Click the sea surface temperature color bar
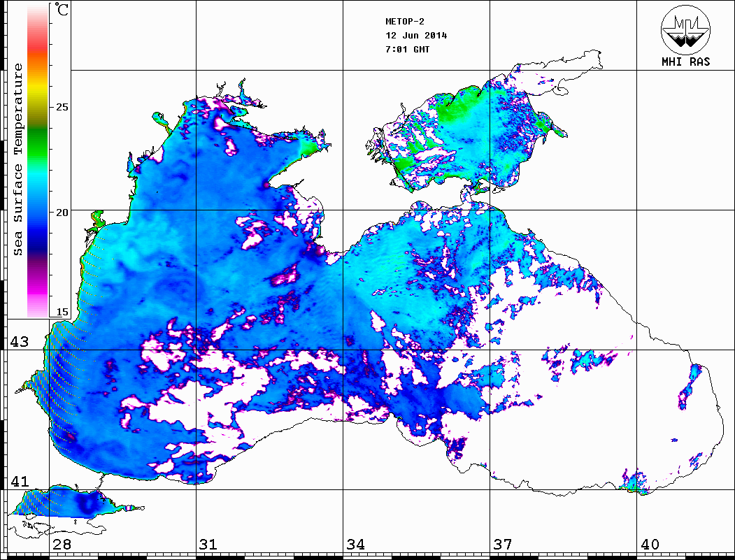 pos(38,161)
